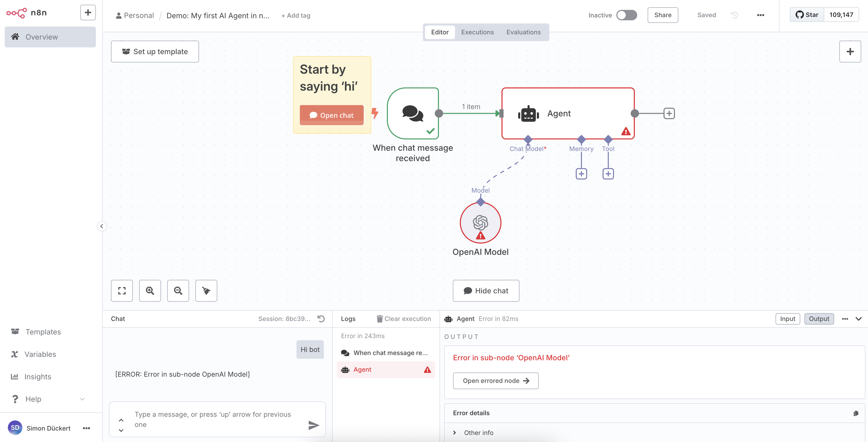Click the '1 item' connection label
The height and width of the screenshot is (442, 868).
click(471, 107)
